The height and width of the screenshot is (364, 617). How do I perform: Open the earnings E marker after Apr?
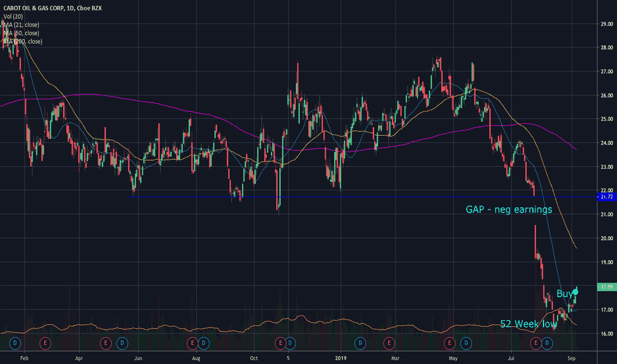click(105, 343)
